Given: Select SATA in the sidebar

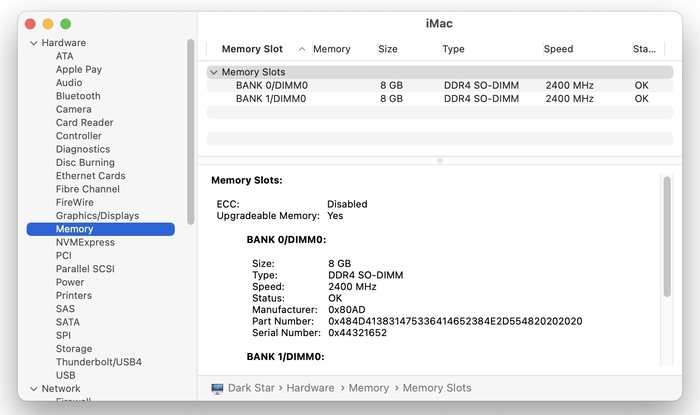Looking at the screenshot, I should [x=67, y=322].
